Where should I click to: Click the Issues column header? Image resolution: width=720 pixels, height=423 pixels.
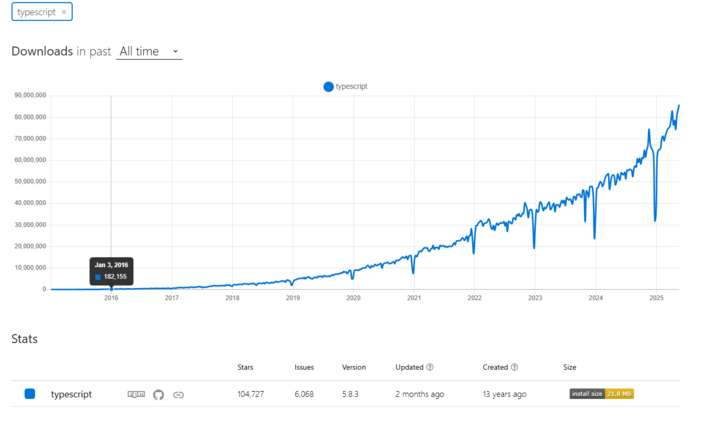pyautogui.click(x=304, y=367)
